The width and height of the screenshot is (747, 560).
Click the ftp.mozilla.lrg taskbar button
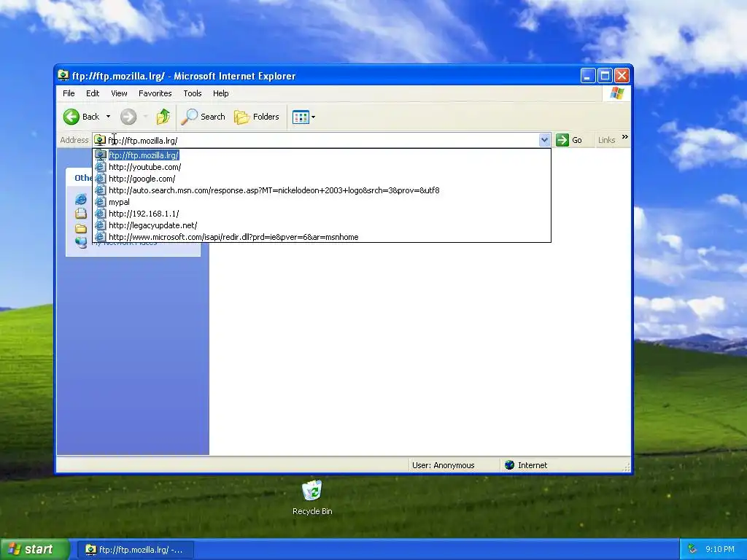(x=135, y=550)
